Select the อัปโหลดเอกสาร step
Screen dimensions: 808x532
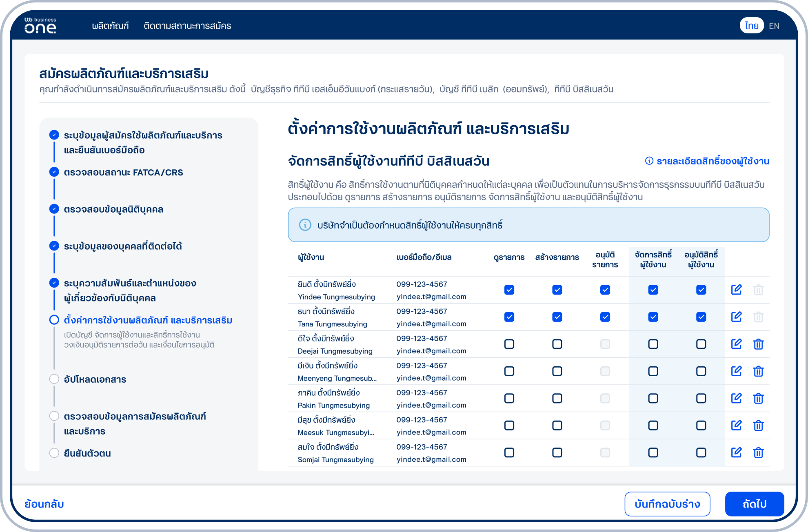pos(95,379)
